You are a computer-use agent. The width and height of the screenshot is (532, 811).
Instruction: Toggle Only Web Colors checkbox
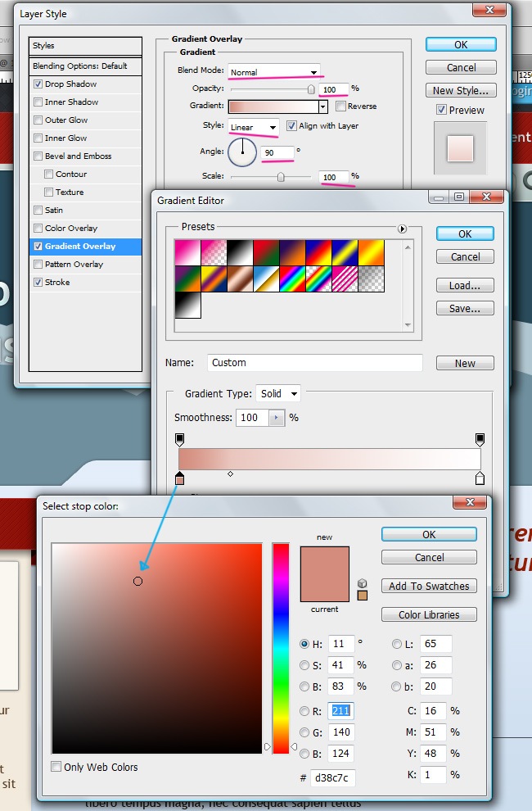pyautogui.click(x=56, y=767)
